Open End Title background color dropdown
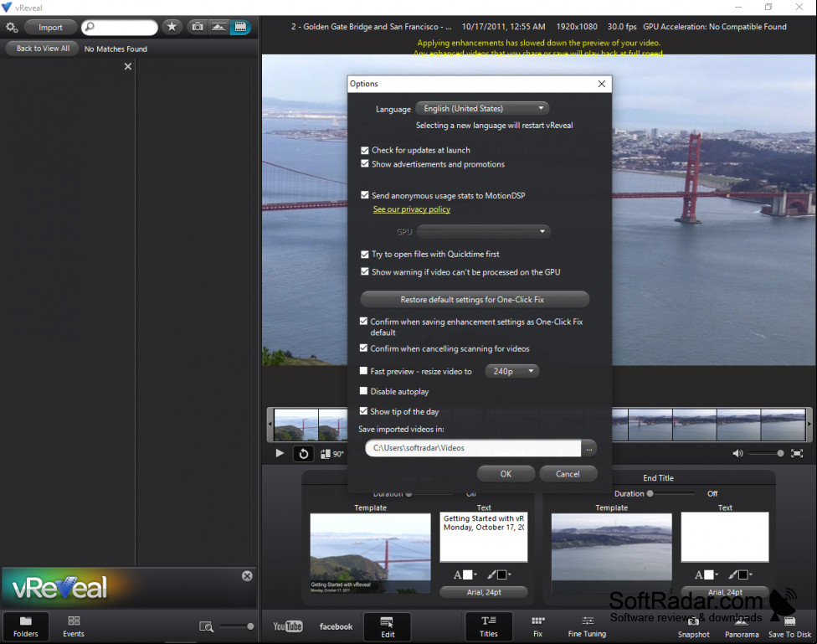 740,574
